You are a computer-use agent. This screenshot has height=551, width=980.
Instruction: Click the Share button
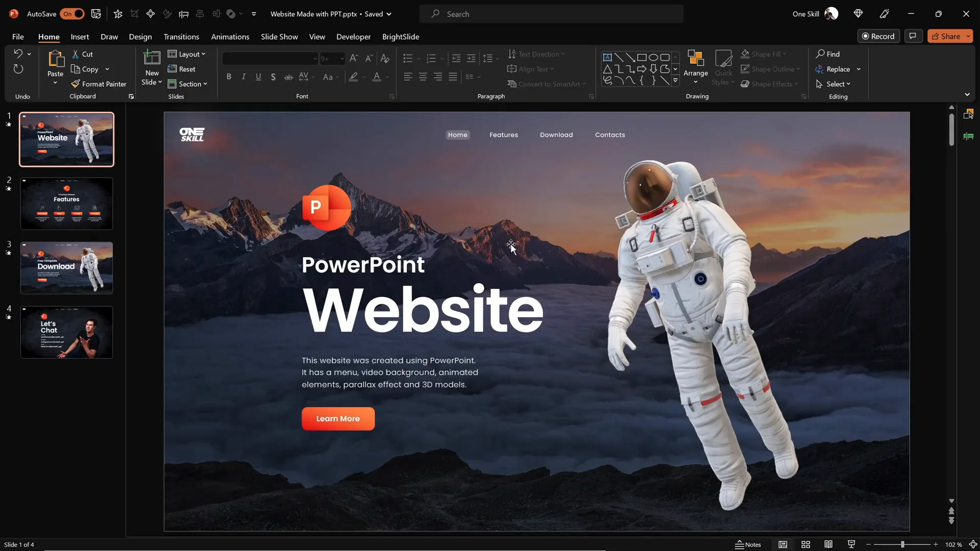946,36
